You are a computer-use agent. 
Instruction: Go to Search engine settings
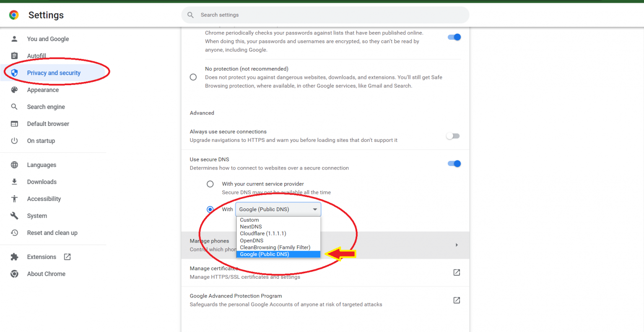tap(46, 107)
